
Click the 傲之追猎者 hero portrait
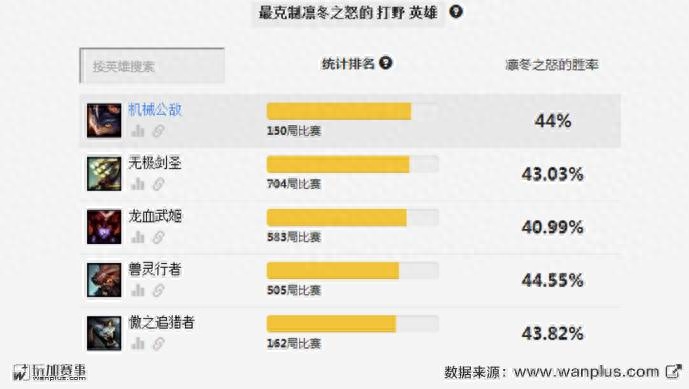coord(104,333)
